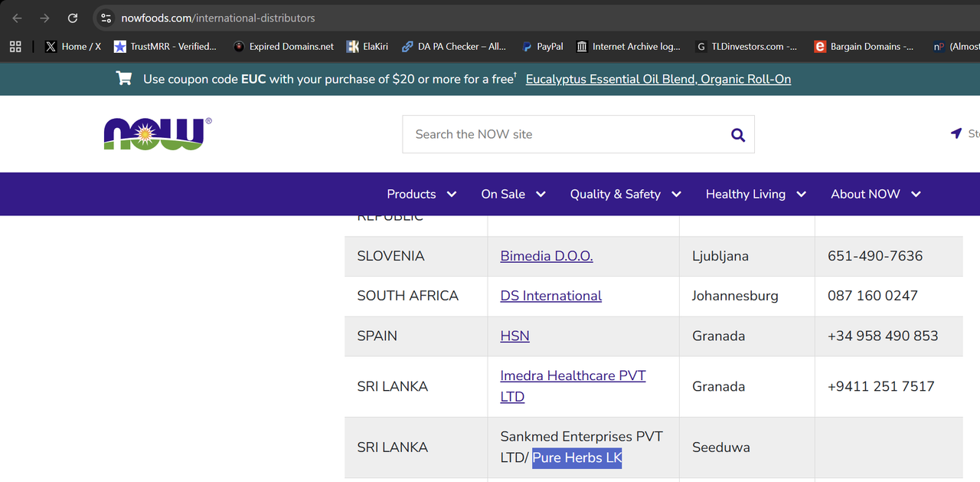Open the About NOW menu

(876, 194)
